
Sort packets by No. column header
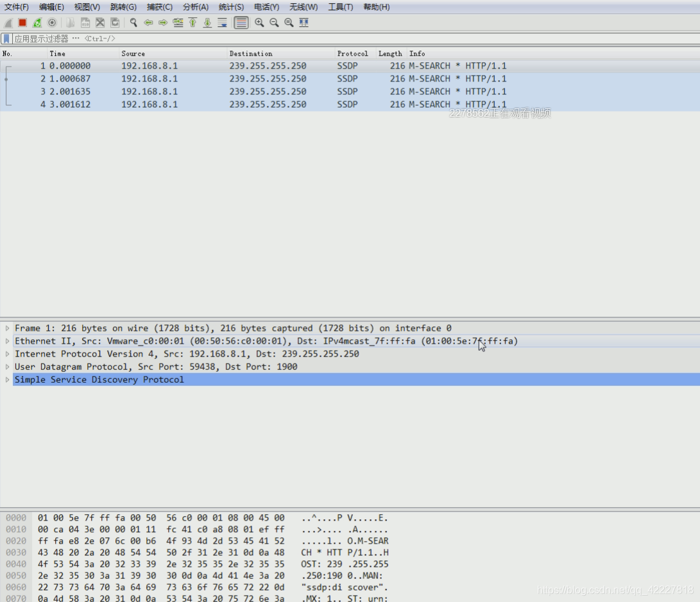coord(23,53)
